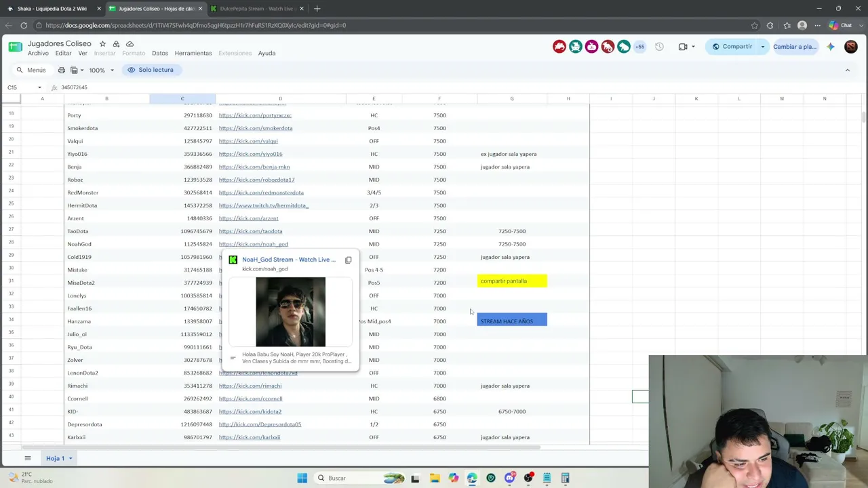Screen dimensions: 868x488
Task: Open the Windows Start menu
Action: 302,479
